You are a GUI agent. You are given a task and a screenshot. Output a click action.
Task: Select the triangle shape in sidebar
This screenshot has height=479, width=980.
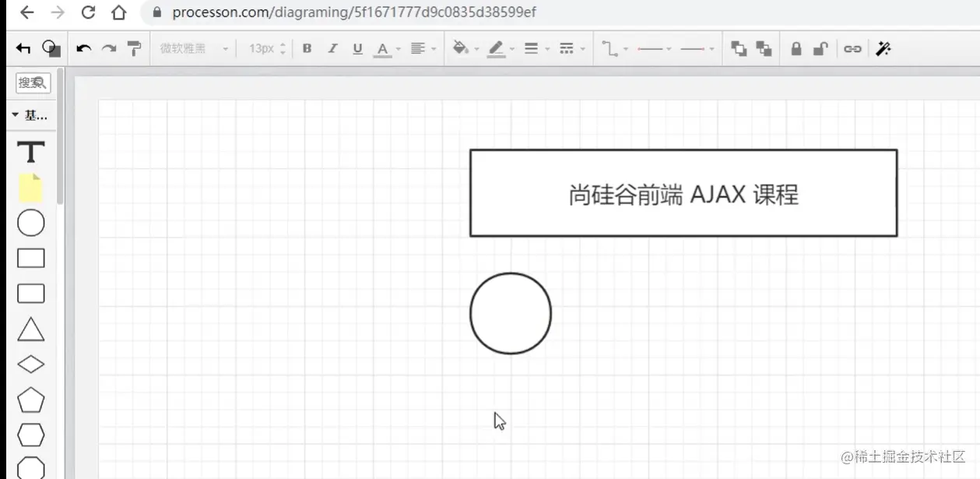(x=31, y=329)
